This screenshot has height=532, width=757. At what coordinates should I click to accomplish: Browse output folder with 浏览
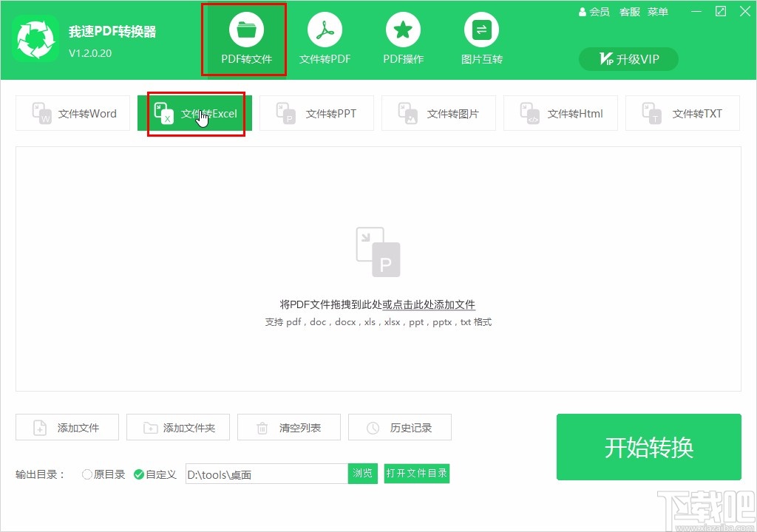click(362, 474)
